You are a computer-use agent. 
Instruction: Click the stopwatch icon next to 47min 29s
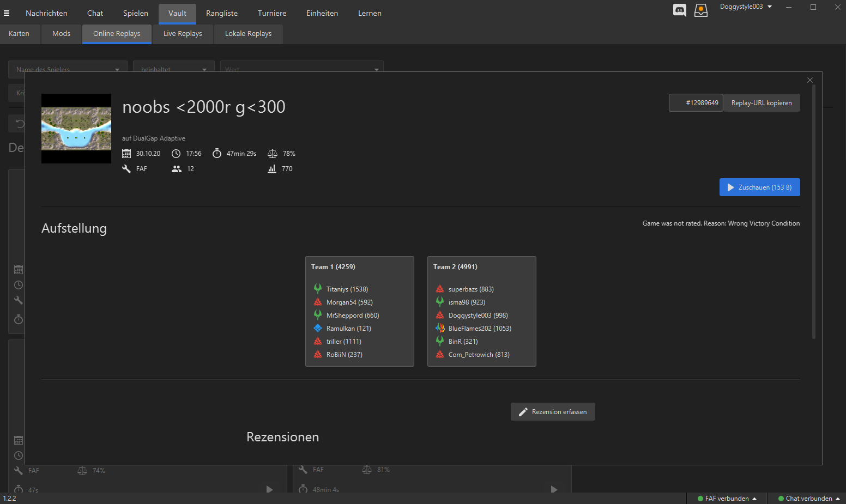click(217, 153)
